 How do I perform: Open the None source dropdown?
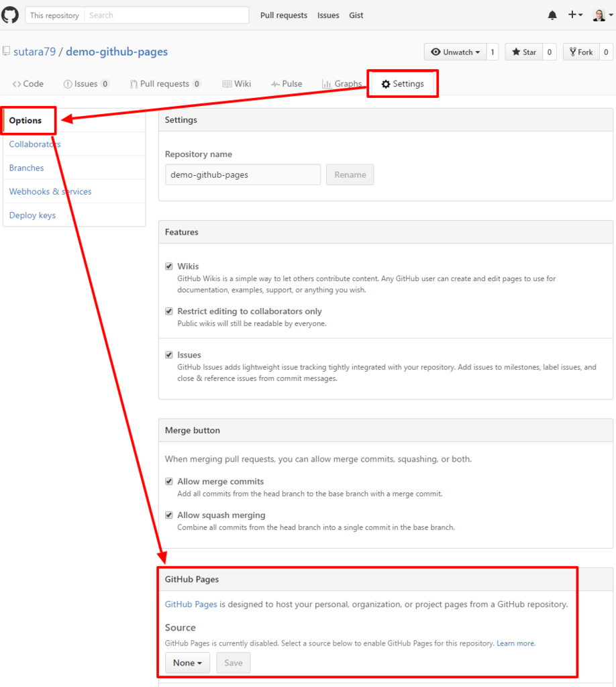pyautogui.click(x=187, y=663)
